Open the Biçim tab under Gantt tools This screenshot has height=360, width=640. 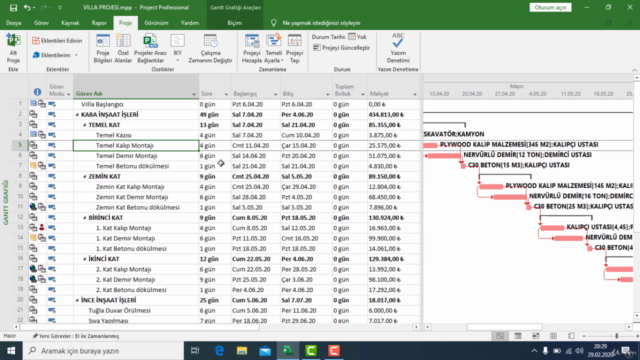(x=234, y=23)
